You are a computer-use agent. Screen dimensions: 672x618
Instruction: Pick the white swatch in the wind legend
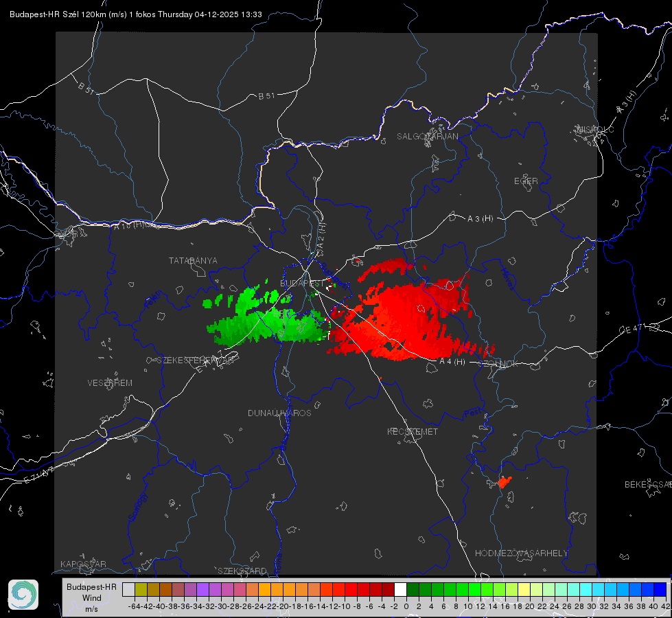pyautogui.click(x=400, y=589)
